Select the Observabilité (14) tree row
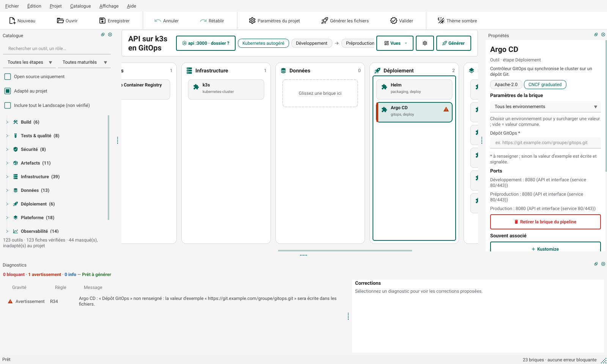The width and height of the screenshot is (607, 364). pos(55,231)
